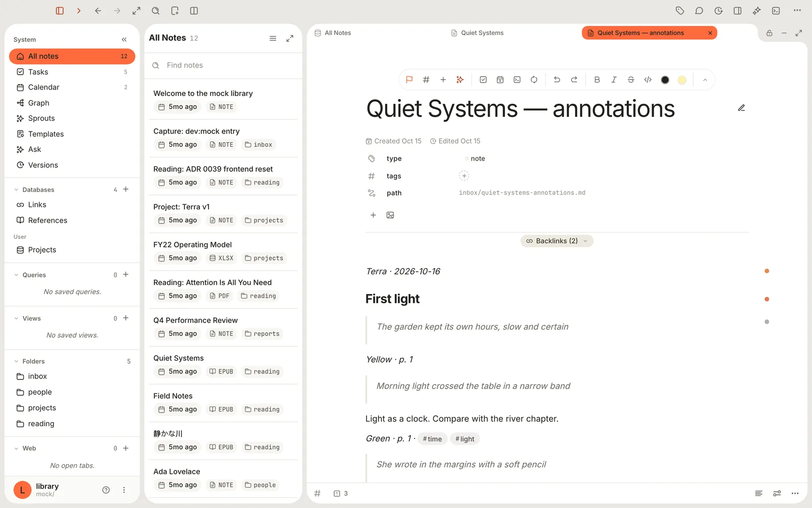Undo the last edit
The height and width of the screenshot is (508, 812).
(x=557, y=80)
